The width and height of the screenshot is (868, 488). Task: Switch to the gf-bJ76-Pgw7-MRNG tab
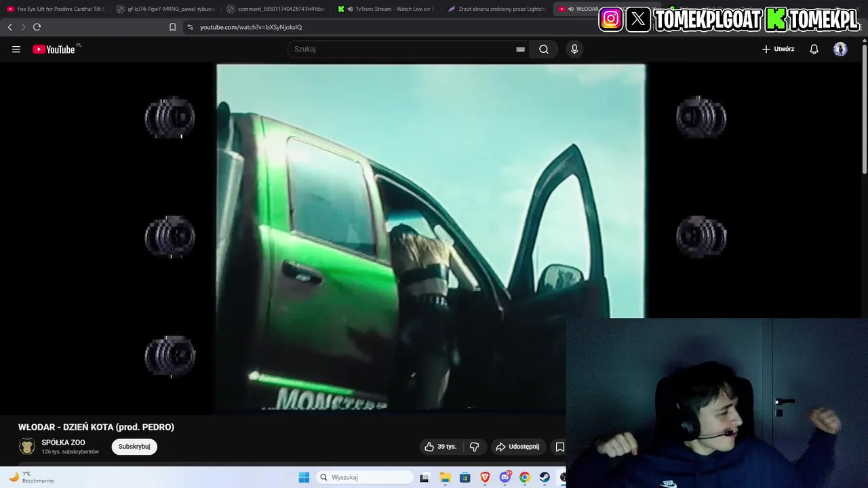165,9
